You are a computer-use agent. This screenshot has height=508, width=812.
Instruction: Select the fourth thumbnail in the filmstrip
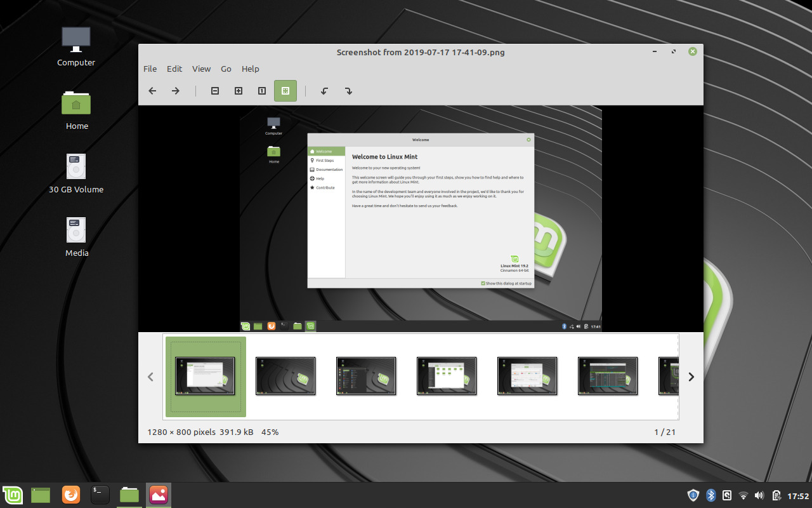pyautogui.click(x=447, y=376)
